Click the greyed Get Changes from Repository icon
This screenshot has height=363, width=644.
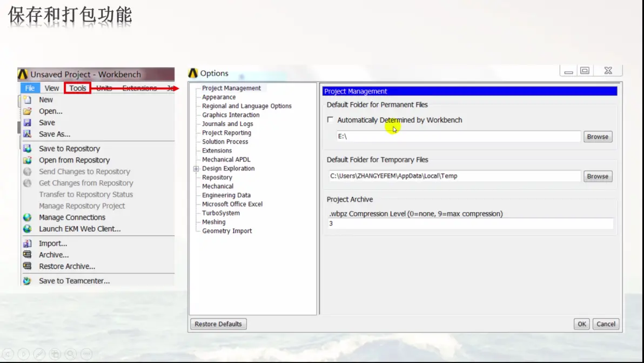pyautogui.click(x=28, y=183)
